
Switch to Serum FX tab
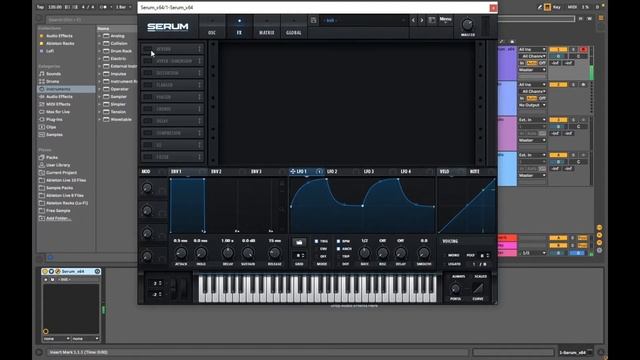[x=239, y=27]
